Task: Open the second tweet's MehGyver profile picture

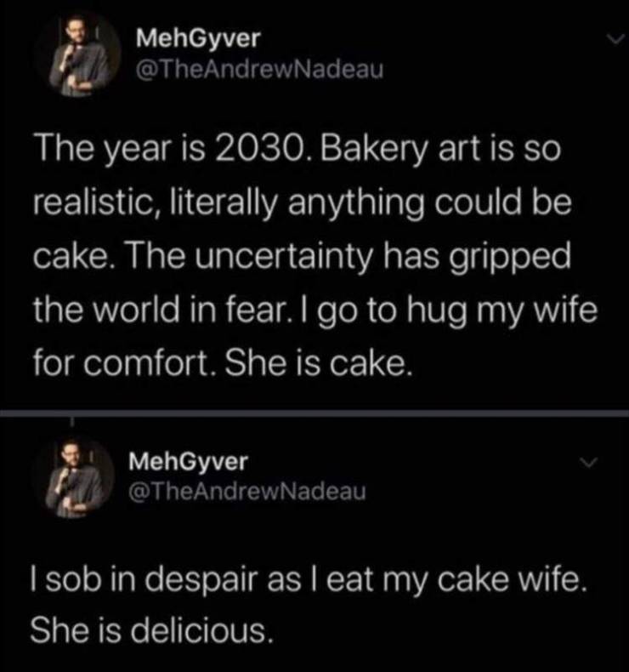Action: [75, 476]
